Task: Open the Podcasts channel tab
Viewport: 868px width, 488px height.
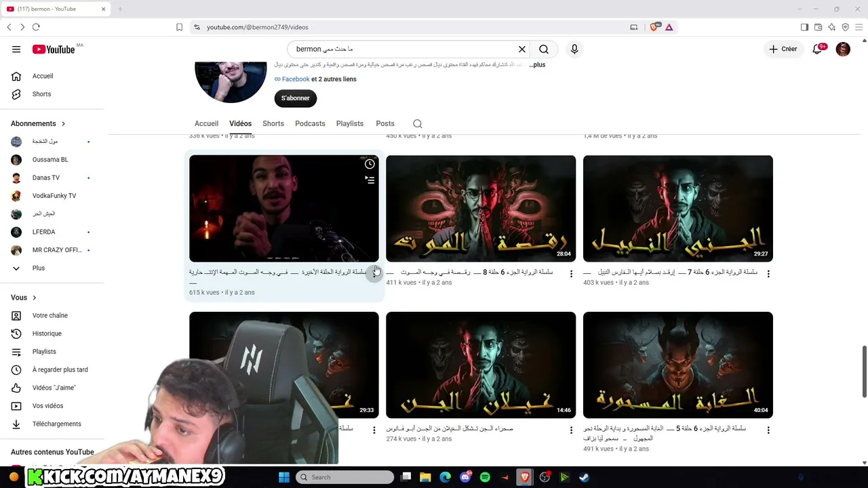Action: [310, 123]
